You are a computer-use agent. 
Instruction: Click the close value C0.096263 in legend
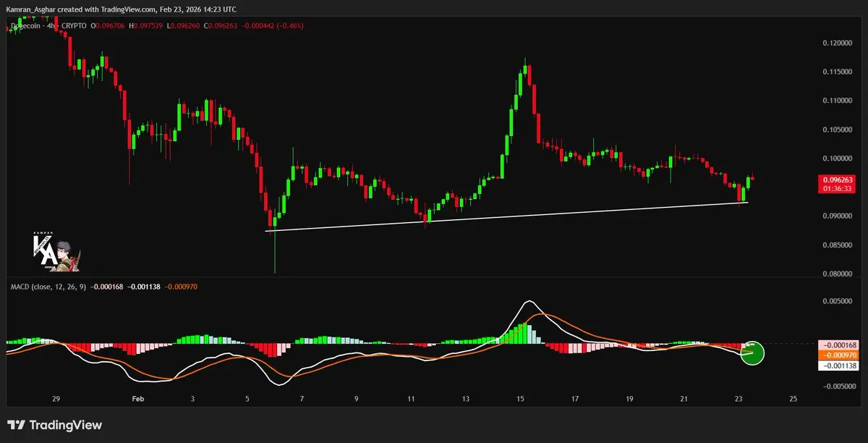[x=221, y=26]
